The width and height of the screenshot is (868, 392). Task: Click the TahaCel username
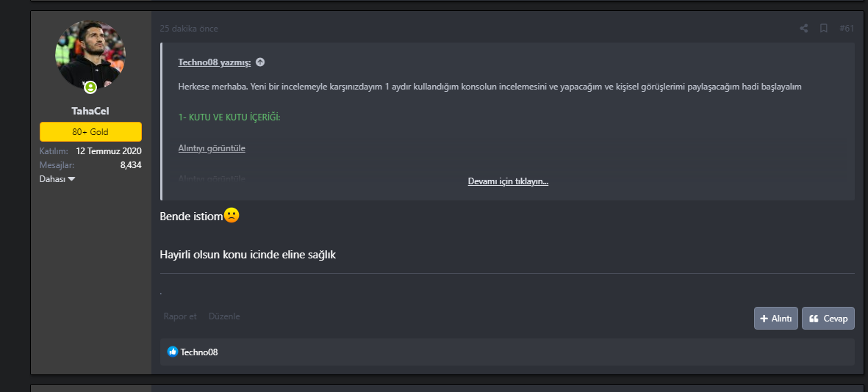[x=90, y=111]
